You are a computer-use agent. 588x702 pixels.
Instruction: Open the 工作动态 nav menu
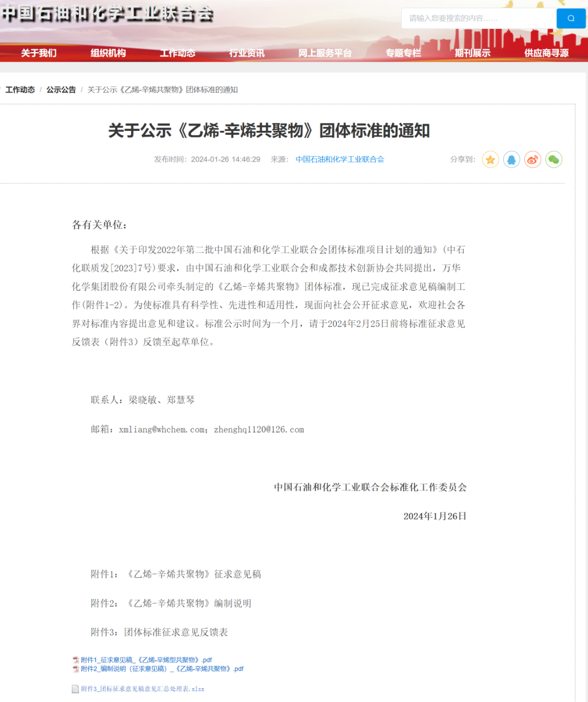(177, 53)
